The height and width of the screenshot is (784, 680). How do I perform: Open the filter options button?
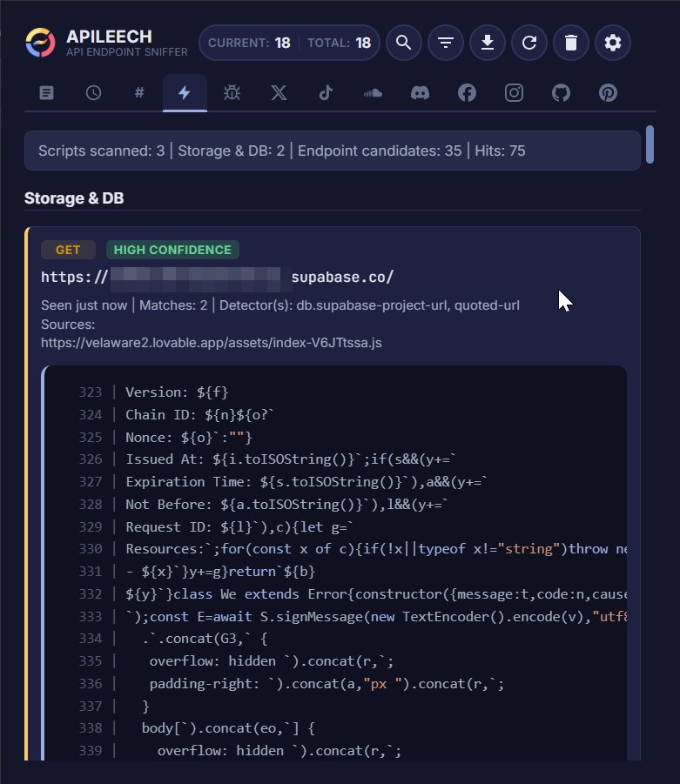445,43
